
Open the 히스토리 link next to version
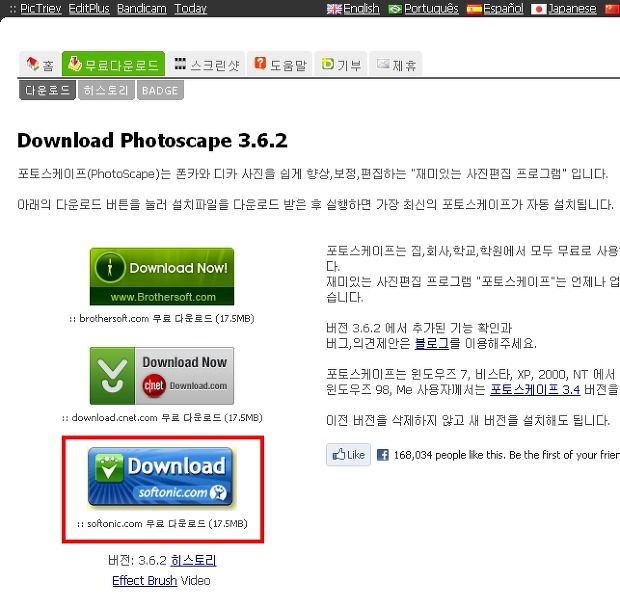point(193,560)
